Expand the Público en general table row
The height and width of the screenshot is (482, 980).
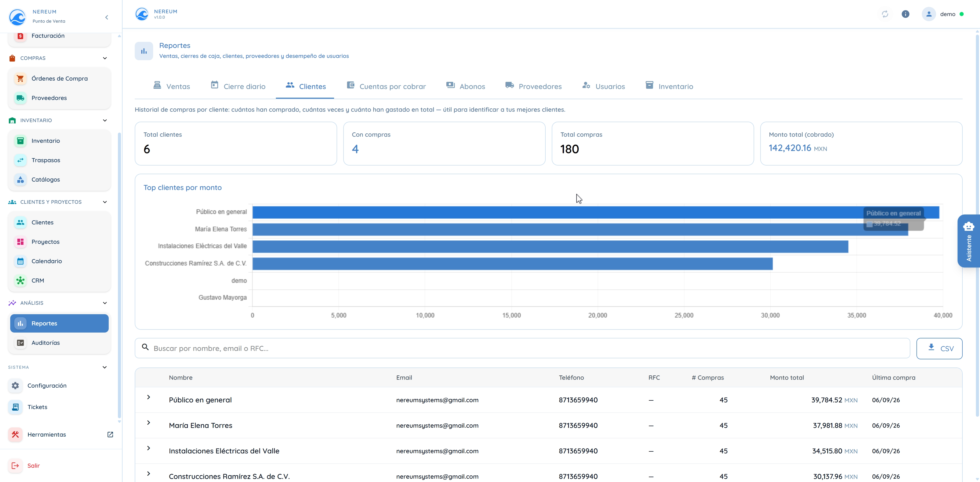pyautogui.click(x=149, y=397)
